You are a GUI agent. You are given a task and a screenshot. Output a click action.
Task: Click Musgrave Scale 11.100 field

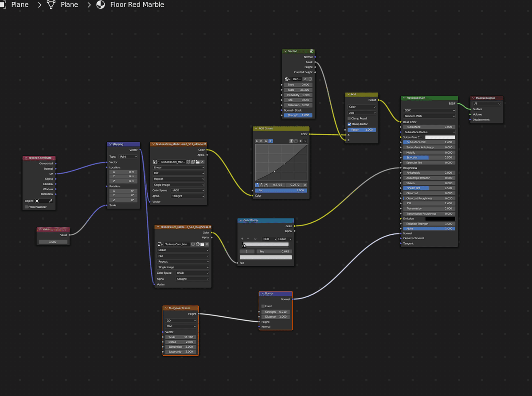[180, 337]
